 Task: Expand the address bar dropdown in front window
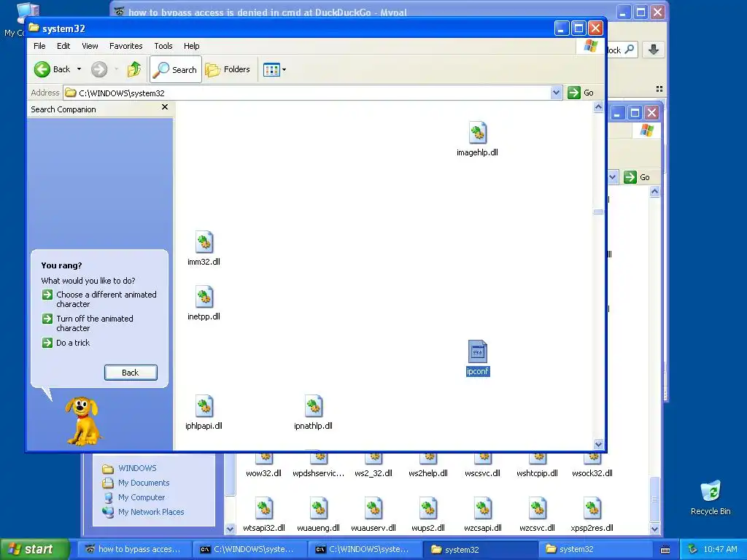pos(556,93)
